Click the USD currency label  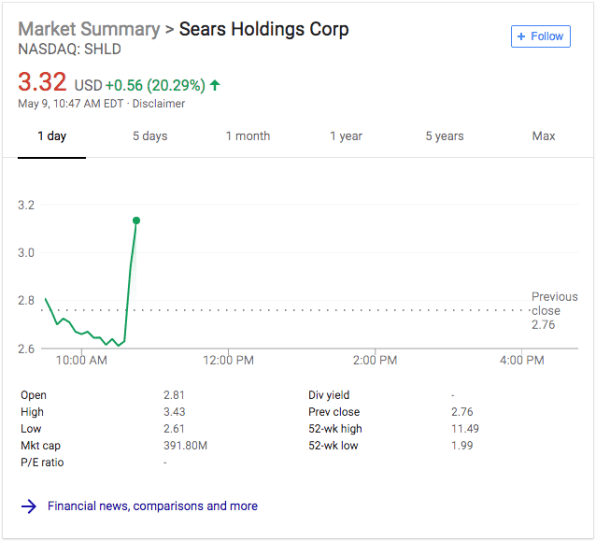(88, 86)
